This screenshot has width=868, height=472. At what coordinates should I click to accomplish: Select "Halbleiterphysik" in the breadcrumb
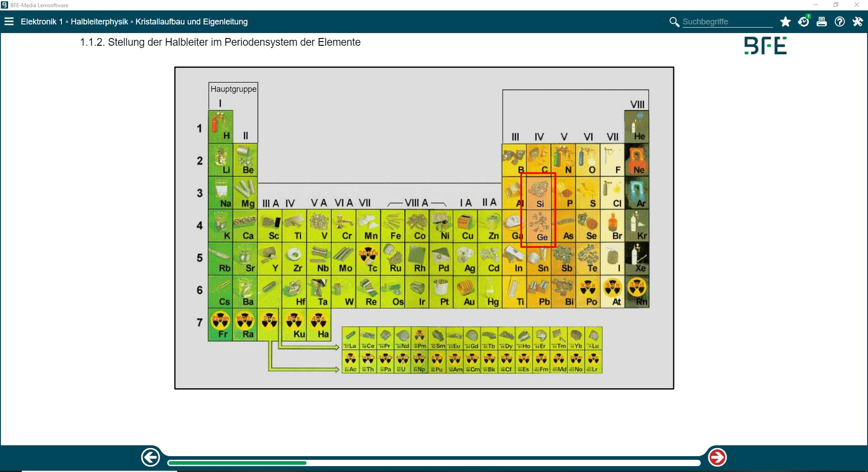(99, 22)
